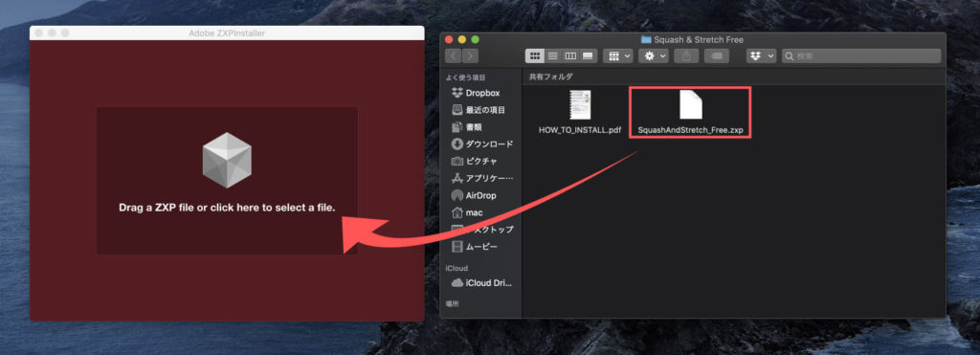The height and width of the screenshot is (355, 980).
Task: Switch Finder to column view
Action: (x=570, y=56)
